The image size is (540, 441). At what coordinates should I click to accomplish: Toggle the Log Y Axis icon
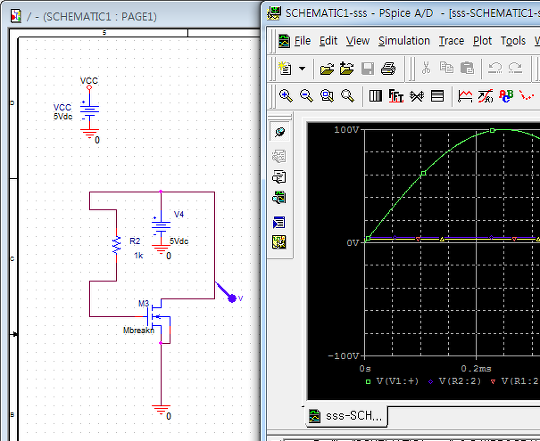tap(437, 96)
